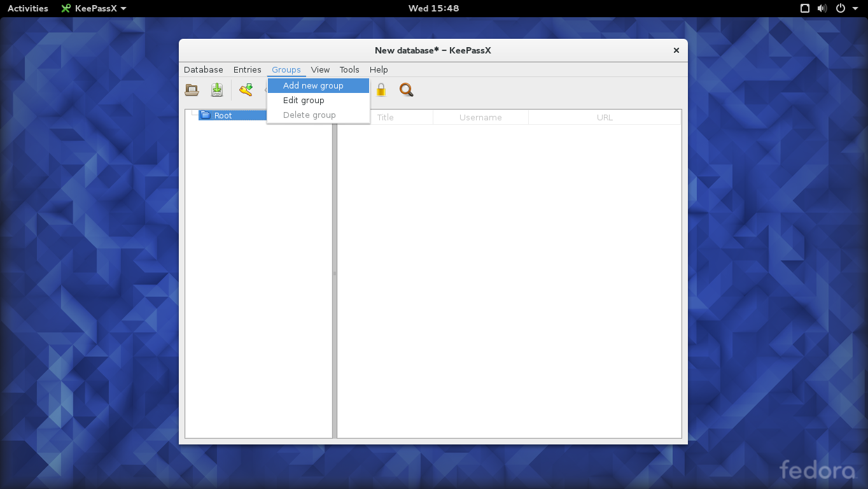Image resolution: width=868 pixels, height=489 pixels.
Task: Sort entries by Title column header
Action: pos(386,117)
